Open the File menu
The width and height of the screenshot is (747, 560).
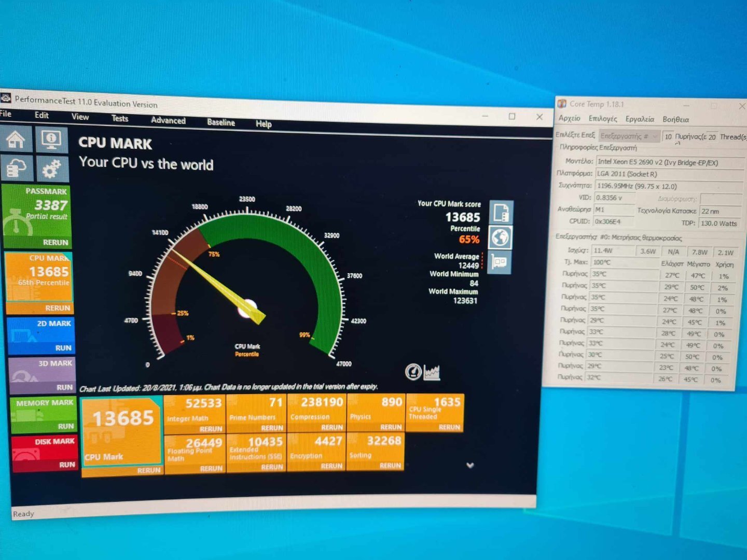6,114
